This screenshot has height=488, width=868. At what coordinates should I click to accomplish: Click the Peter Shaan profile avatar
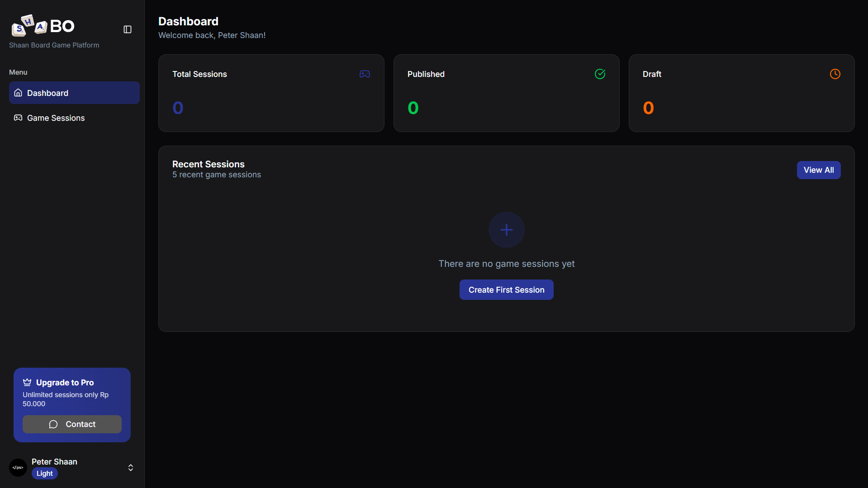click(18, 468)
